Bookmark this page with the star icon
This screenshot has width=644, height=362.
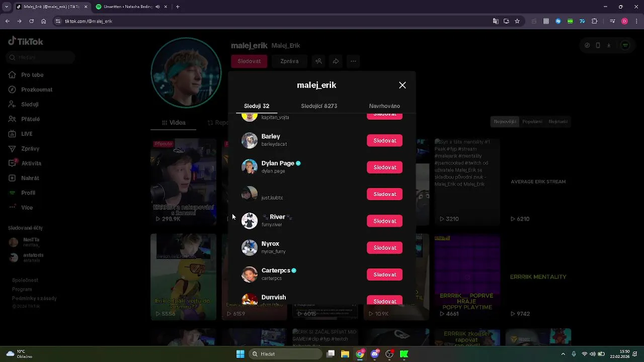click(x=517, y=21)
